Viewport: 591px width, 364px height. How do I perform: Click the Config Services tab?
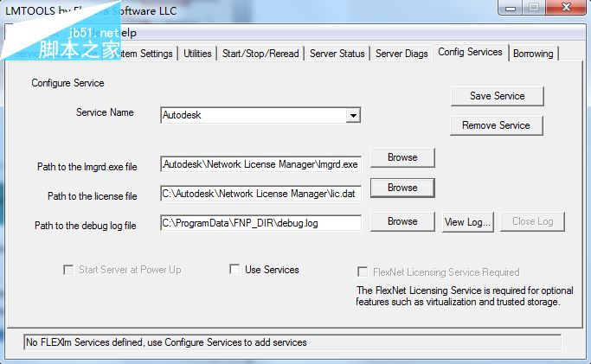pos(470,52)
